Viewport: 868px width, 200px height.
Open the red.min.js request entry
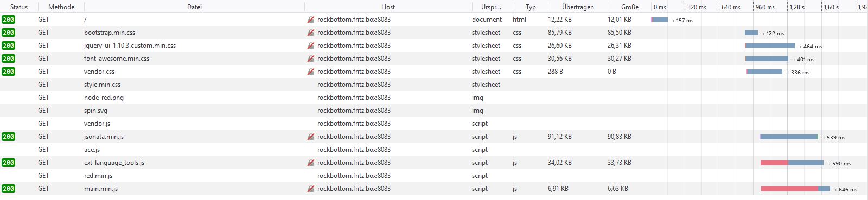pos(434,176)
